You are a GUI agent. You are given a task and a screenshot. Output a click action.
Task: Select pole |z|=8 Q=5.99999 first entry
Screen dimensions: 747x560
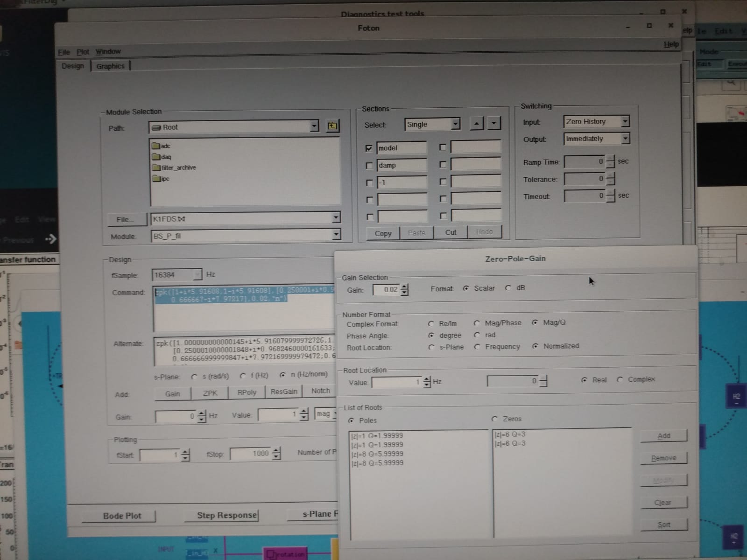(378, 454)
